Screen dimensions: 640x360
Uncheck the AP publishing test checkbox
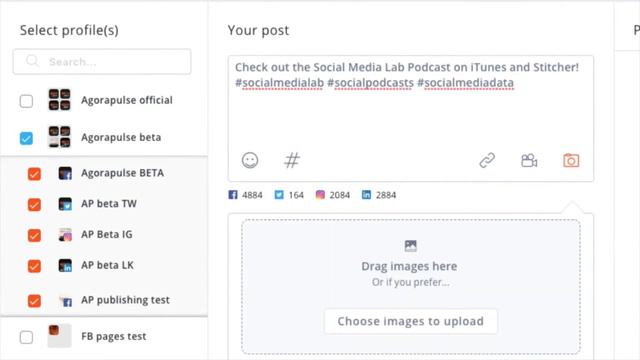34,301
